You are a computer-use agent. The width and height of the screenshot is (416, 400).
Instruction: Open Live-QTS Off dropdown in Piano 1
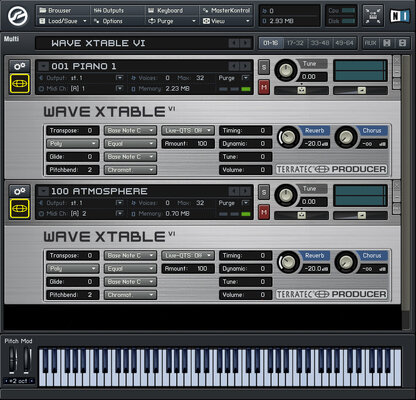point(188,130)
